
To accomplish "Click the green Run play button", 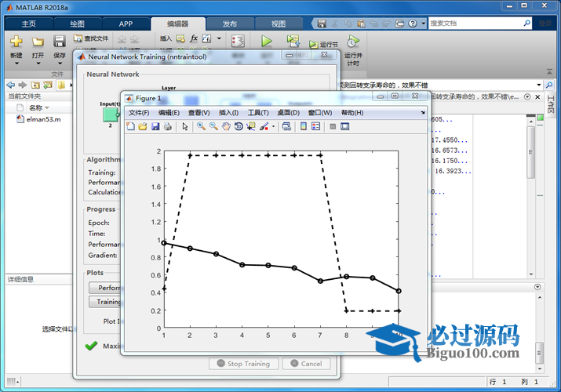I will point(266,41).
